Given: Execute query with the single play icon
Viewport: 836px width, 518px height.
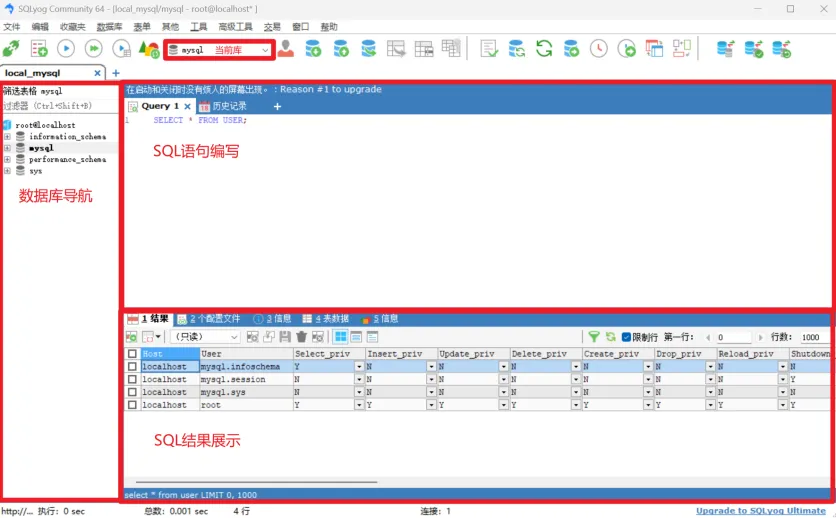Looking at the screenshot, I should coord(66,49).
